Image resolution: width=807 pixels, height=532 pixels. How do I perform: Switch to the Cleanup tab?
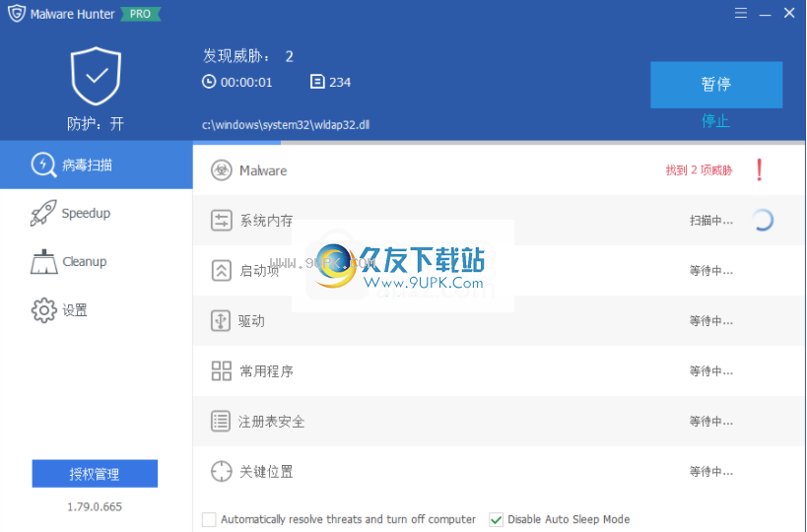click(x=97, y=261)
